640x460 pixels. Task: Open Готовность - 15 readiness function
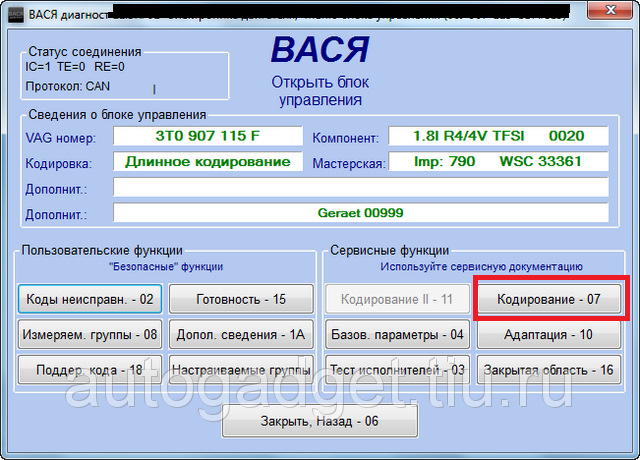point(241,299)
